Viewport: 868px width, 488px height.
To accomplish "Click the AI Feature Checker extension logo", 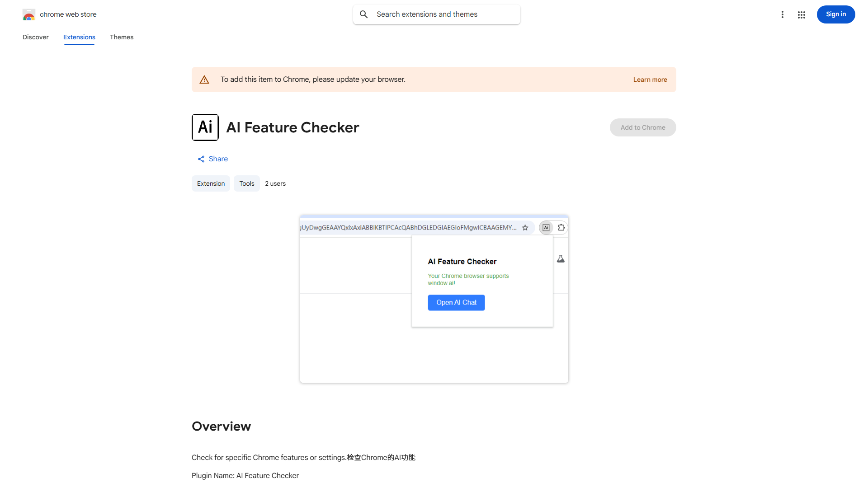I will tap(205, 127).
